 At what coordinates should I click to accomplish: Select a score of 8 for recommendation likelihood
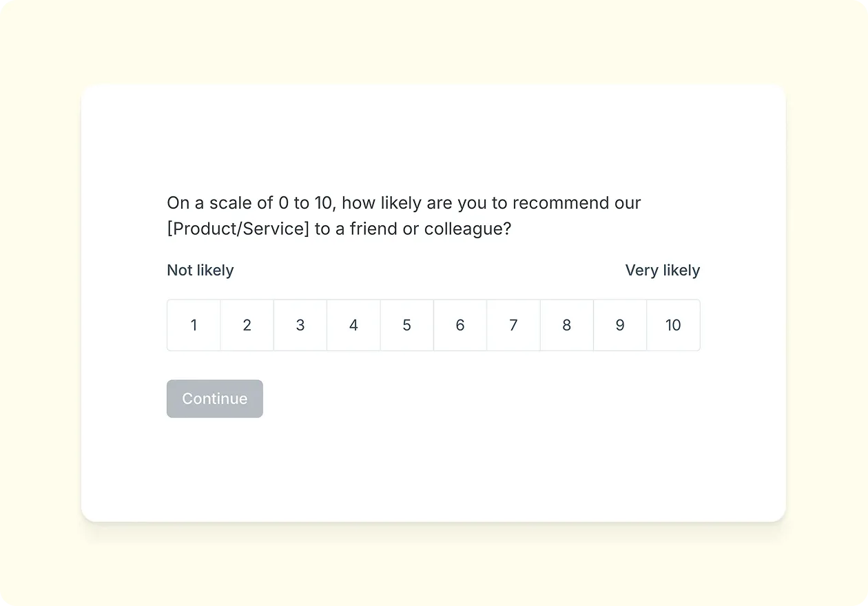point(566,325)
